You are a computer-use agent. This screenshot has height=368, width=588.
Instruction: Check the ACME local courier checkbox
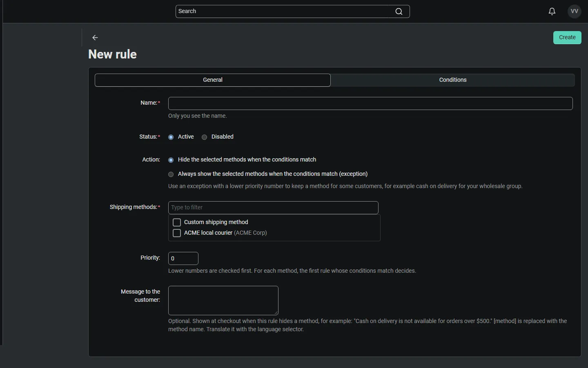[x=177, y=233]
